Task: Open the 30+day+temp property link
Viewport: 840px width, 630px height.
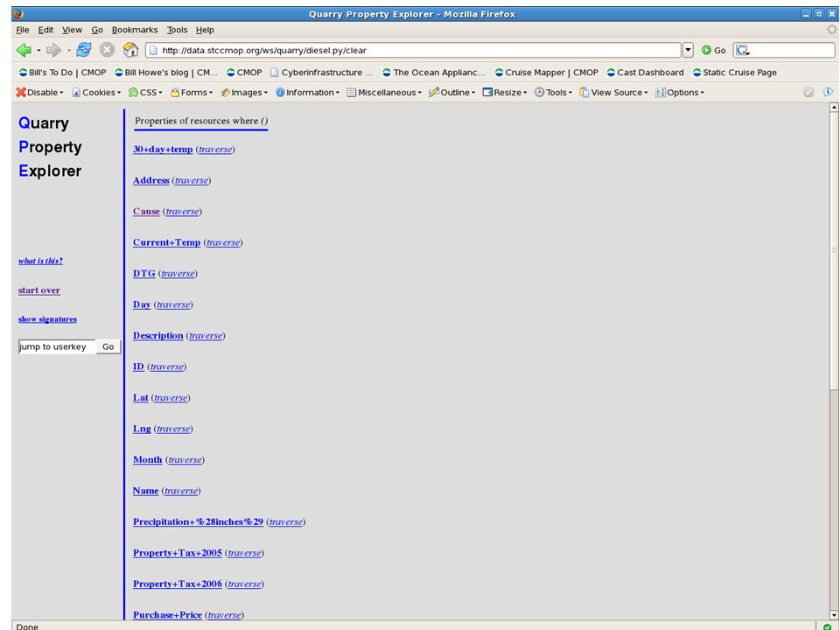Action: tap(163, 150)
